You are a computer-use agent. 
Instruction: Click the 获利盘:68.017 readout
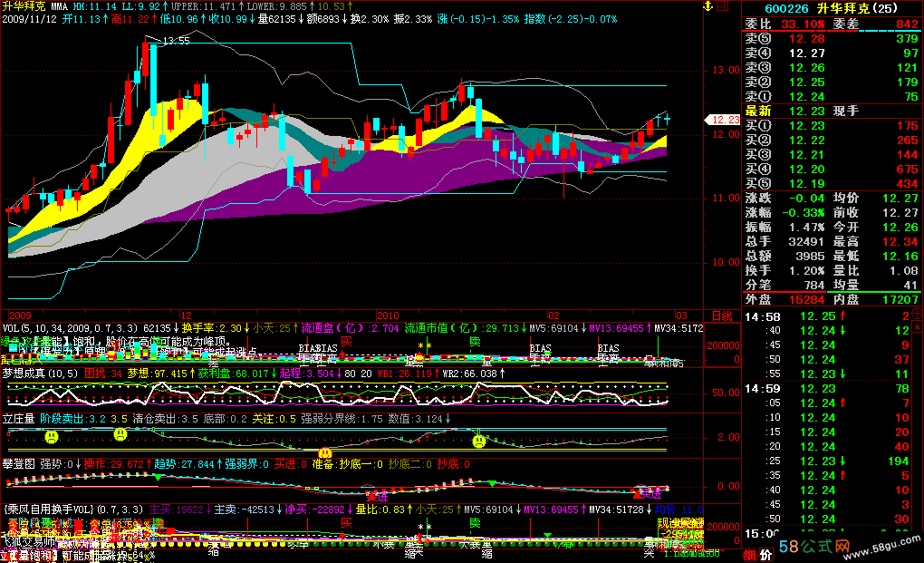(234, 374)
